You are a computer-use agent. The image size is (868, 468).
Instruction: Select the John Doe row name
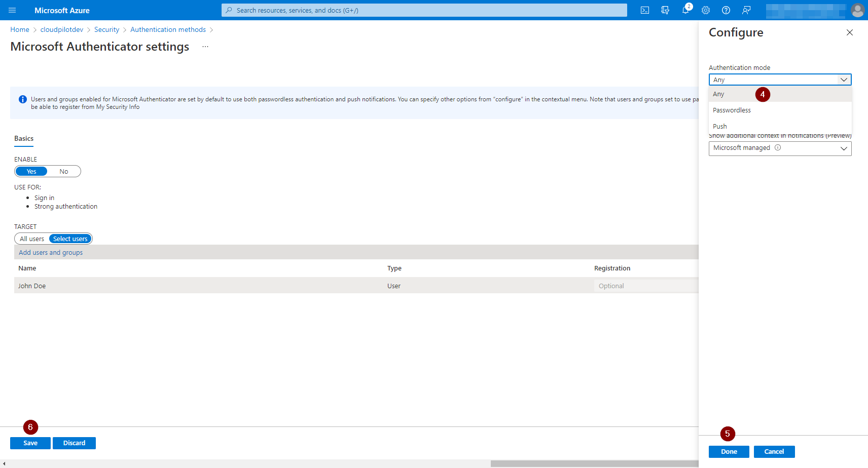32,286
